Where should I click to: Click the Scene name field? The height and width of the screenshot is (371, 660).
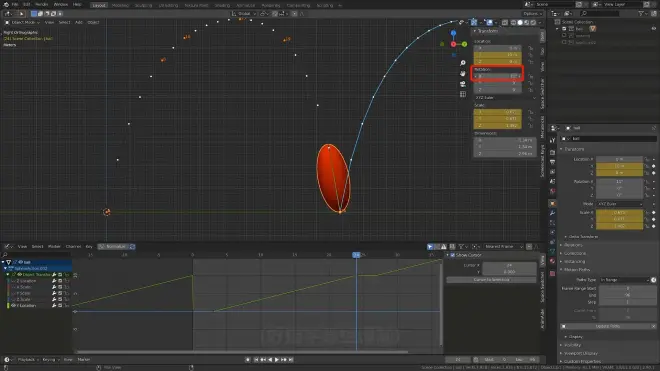click(555, 4)
